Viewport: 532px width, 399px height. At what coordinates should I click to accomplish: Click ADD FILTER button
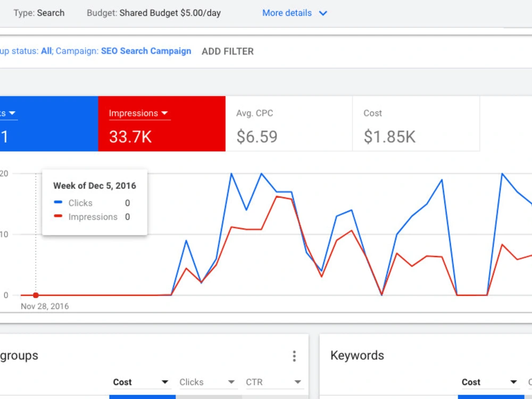click(x=228, y=51)
